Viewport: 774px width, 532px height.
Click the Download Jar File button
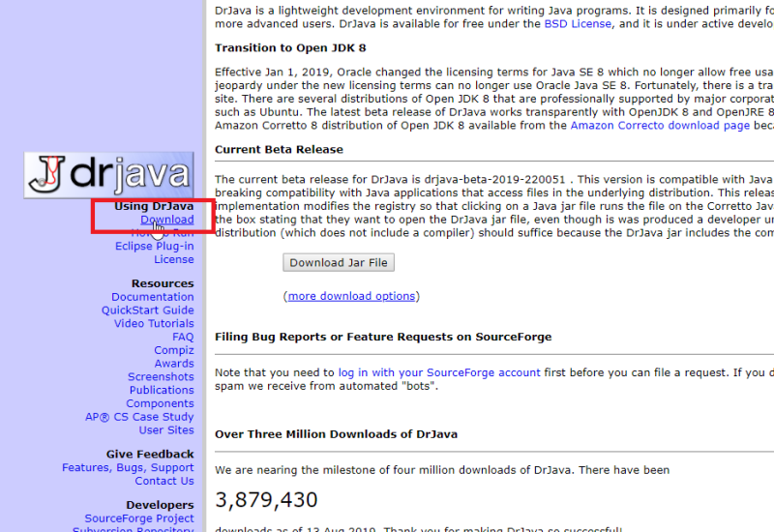339,262
